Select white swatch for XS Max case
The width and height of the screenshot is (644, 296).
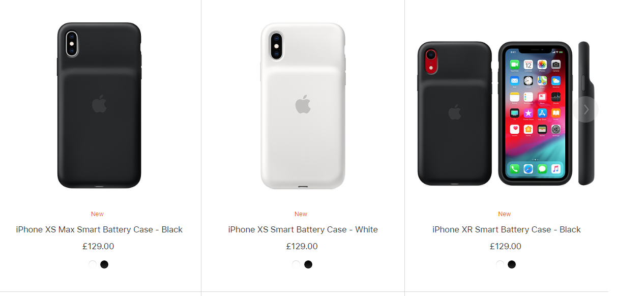[x=93, y=264]
